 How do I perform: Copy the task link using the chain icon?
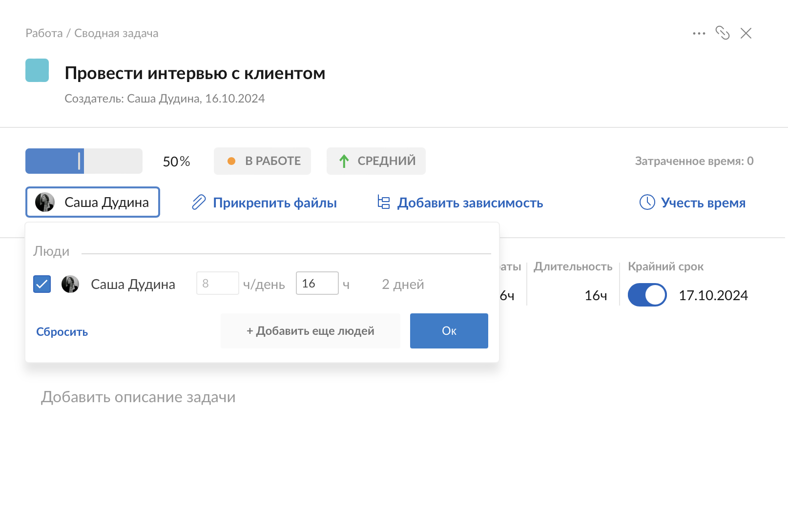tap(723, 33)
